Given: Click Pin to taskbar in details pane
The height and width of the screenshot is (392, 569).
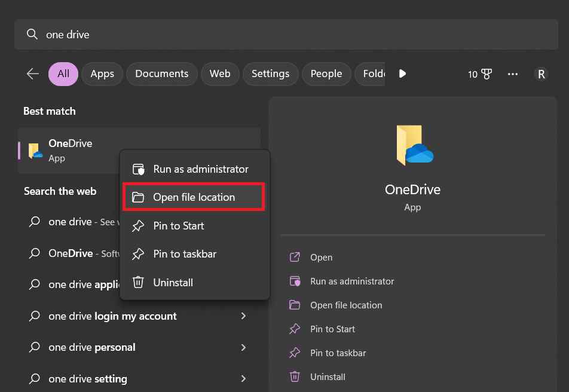Looking at the screenshot, I should tap(338, 353).
